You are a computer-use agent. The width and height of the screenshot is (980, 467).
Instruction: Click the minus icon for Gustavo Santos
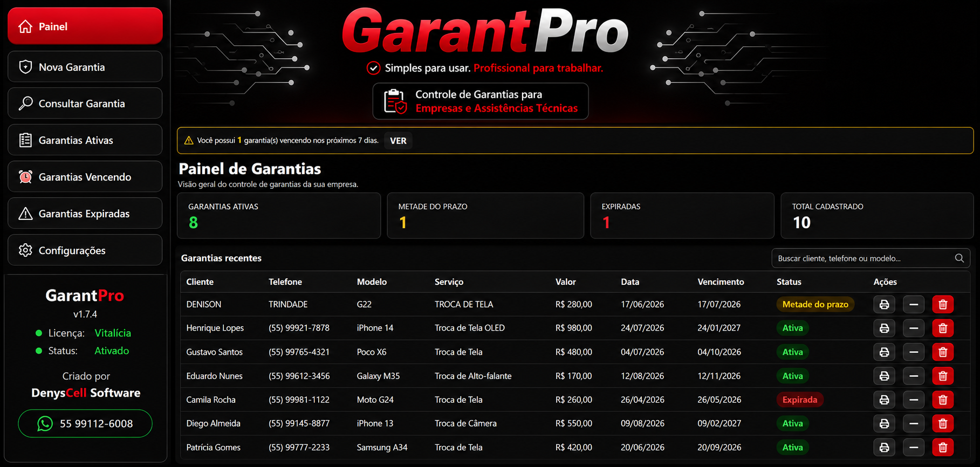914,352
